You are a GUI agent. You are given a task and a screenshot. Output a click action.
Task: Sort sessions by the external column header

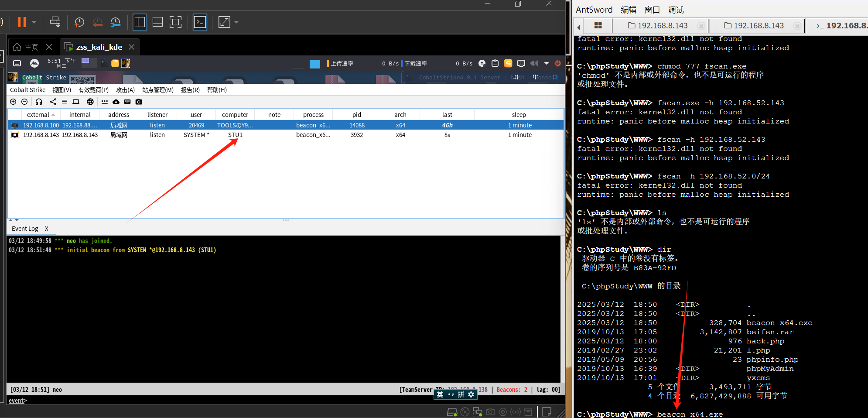coord(41,115)
